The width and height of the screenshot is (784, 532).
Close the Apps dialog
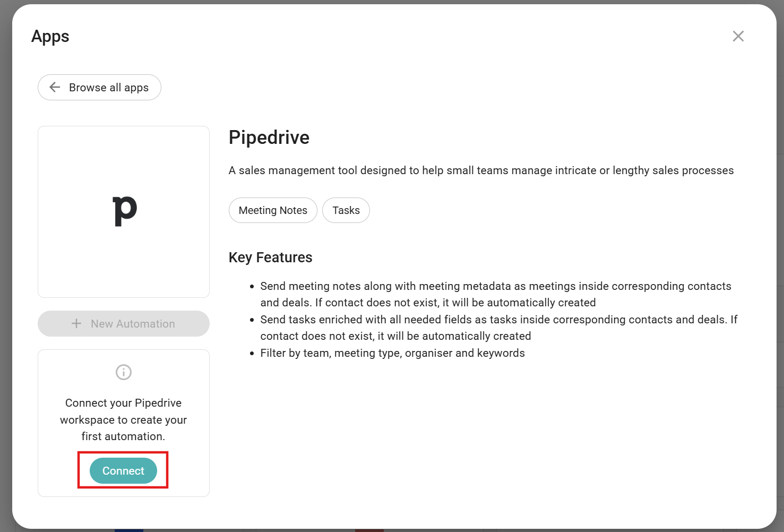point(738,36)
